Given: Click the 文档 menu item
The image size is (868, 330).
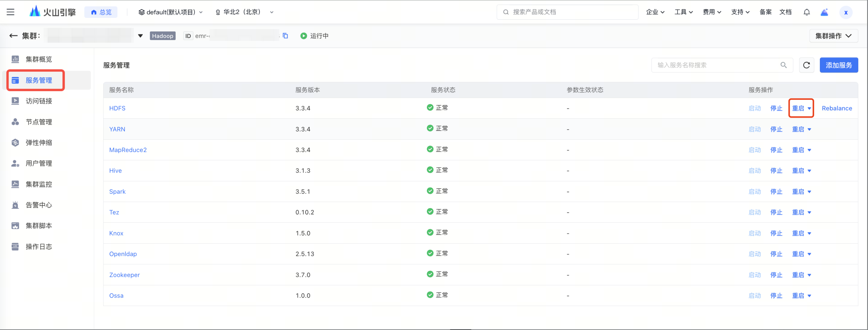Looking at the screenshot, I should [785, 12].
